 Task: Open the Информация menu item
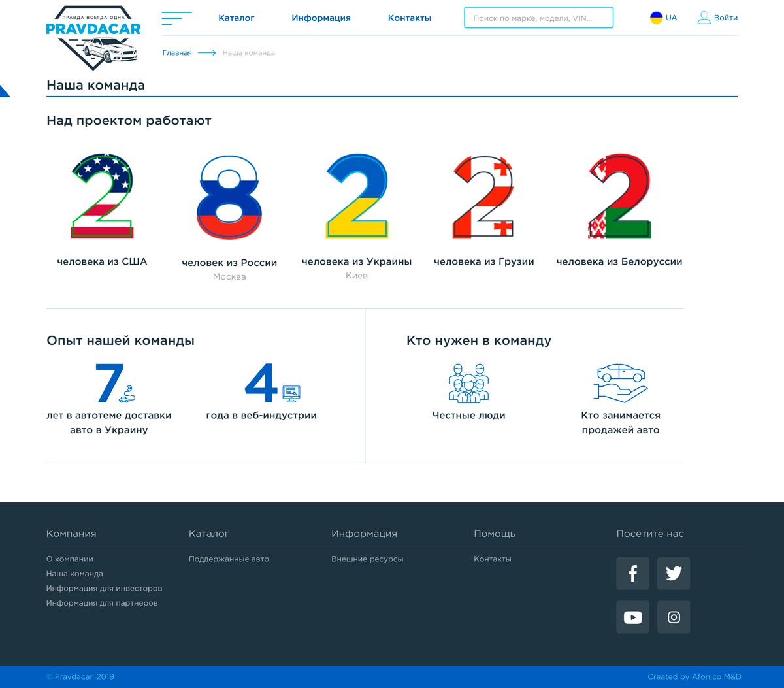coord(321,18)
